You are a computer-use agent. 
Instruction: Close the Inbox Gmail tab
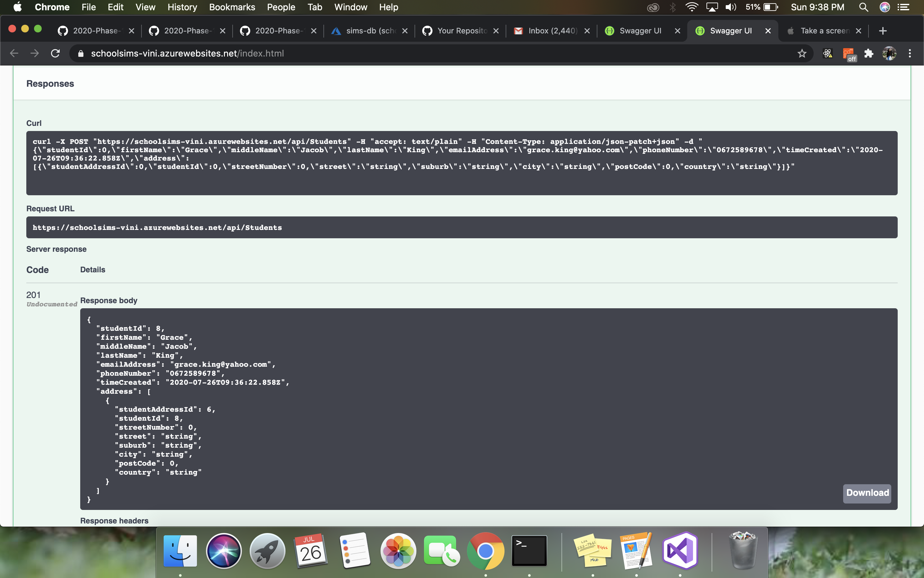coord(587,31)
